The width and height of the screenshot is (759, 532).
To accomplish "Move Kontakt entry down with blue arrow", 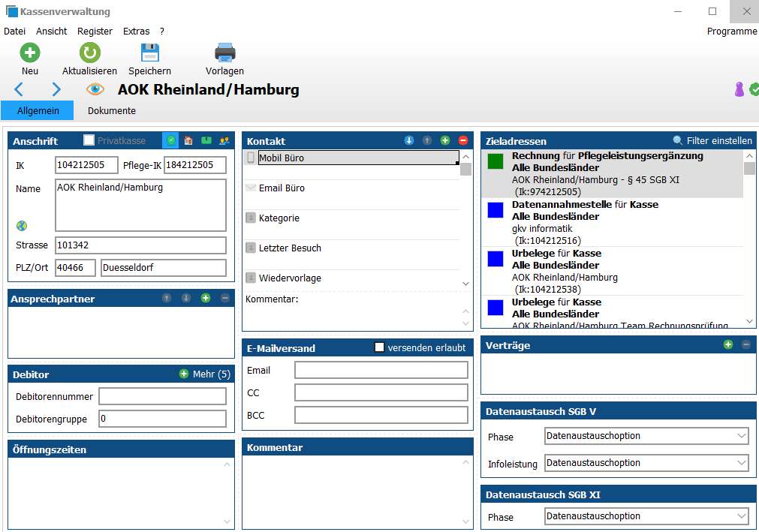I will (409, 141).
